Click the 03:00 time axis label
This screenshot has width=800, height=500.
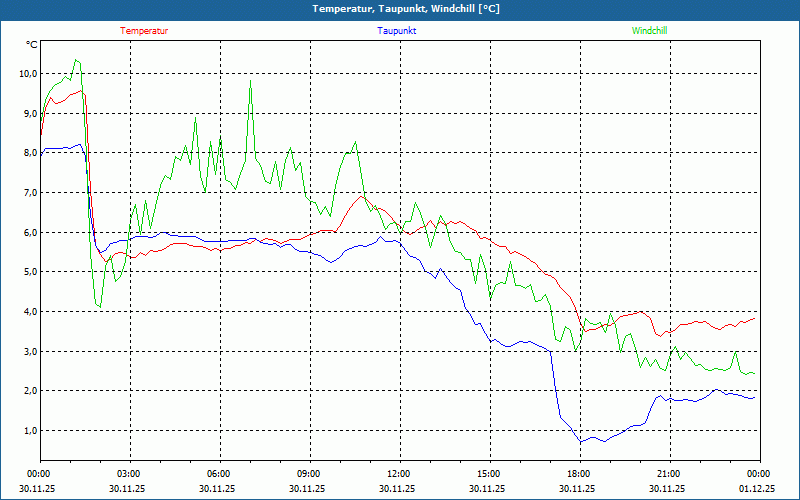(129, 474)
